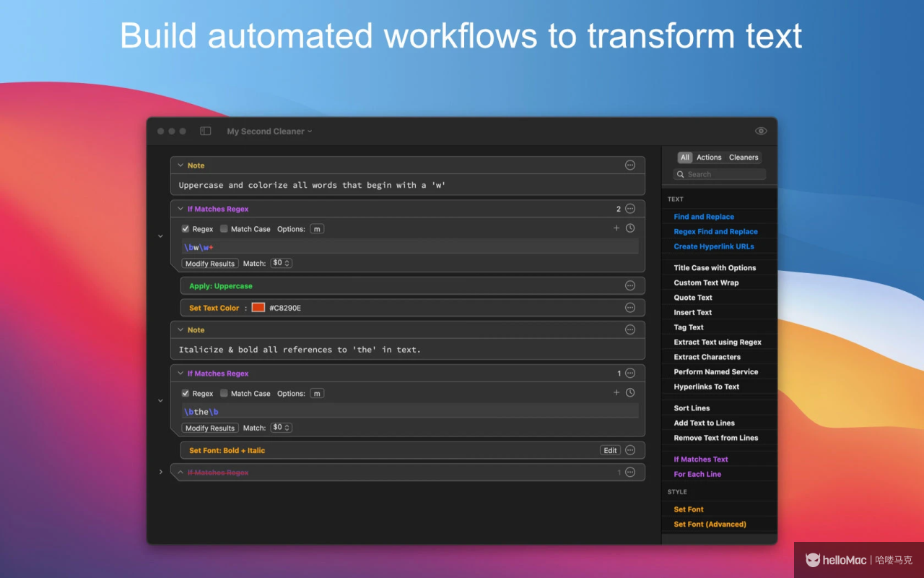Collapse the first Note block
Screen dimensions: 924x578
pyautogui.click(x=180, y=165)
